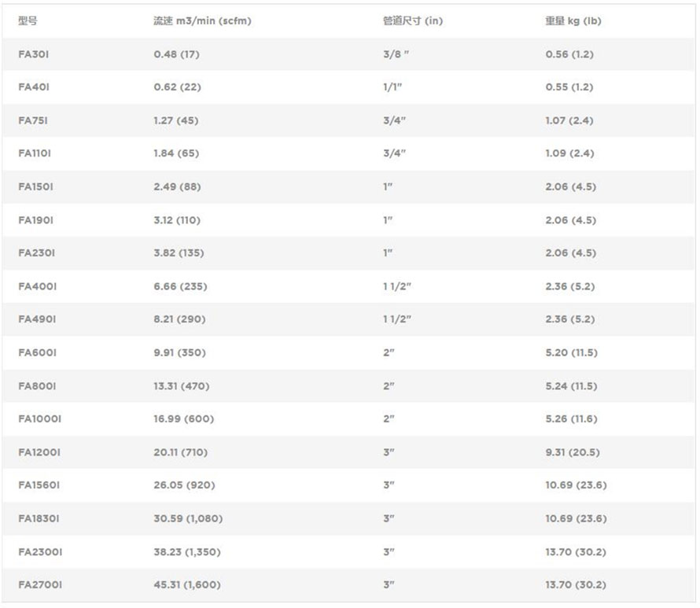Select the FA490I model cell
Screen dimensions: 700x608
pos(37,319)
